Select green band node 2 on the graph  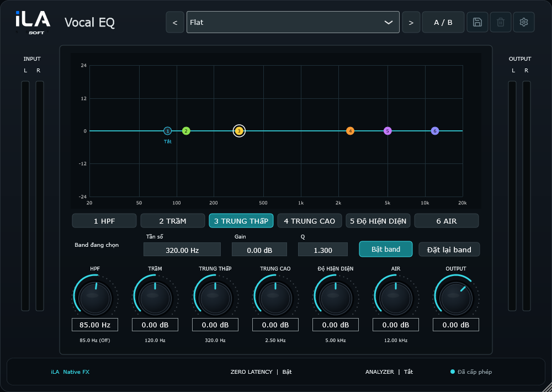coord(186,131)
